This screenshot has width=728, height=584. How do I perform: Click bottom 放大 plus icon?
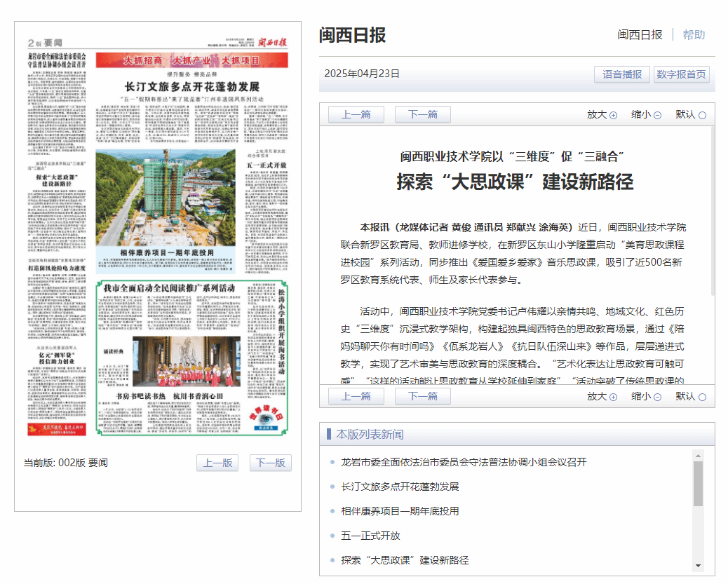613,397
